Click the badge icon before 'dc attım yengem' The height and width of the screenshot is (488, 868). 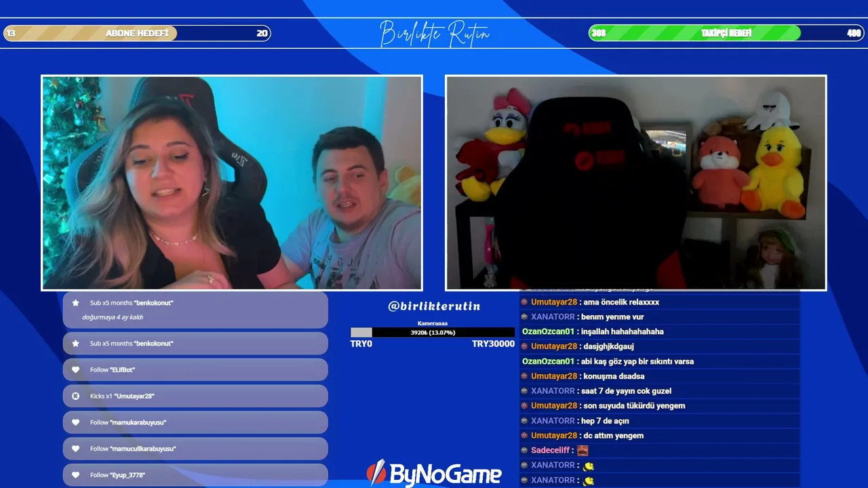(x=524, y=436)
